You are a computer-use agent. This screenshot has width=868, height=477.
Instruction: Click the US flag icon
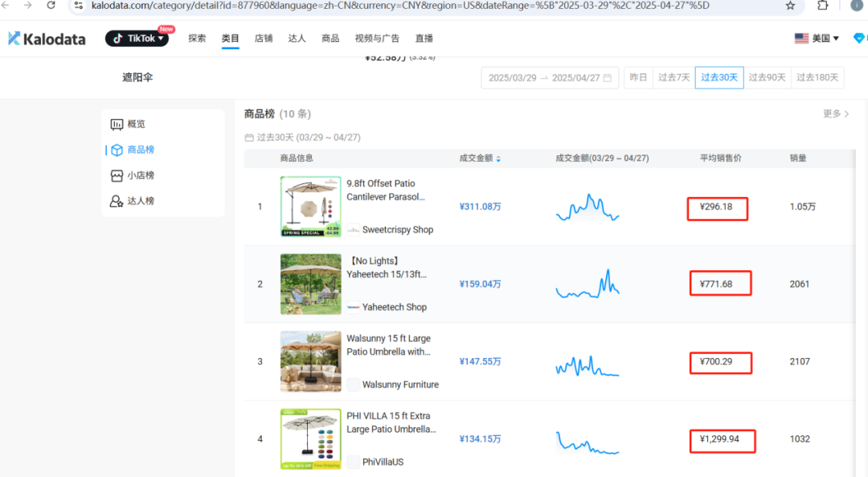point(801,39)
